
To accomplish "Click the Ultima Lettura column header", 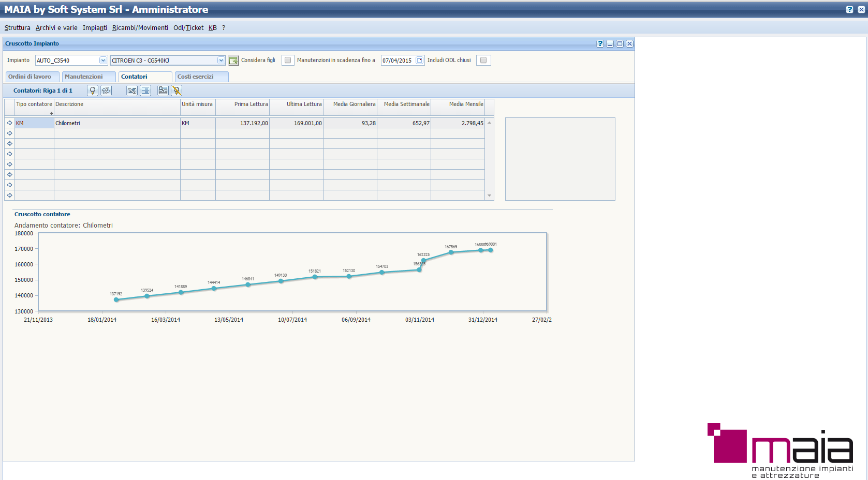I will [x=296, y=107].
